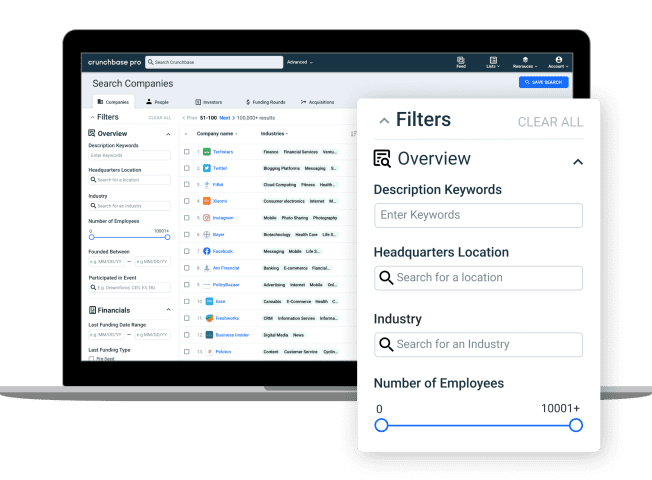Click the Last Funding Date Range end field
652x480 pixels.
click(153, 334)
